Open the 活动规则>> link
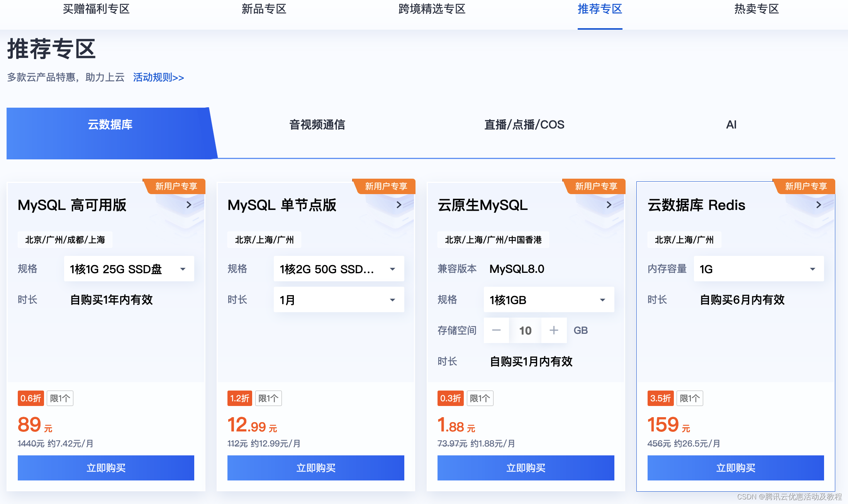 point(158,78)
